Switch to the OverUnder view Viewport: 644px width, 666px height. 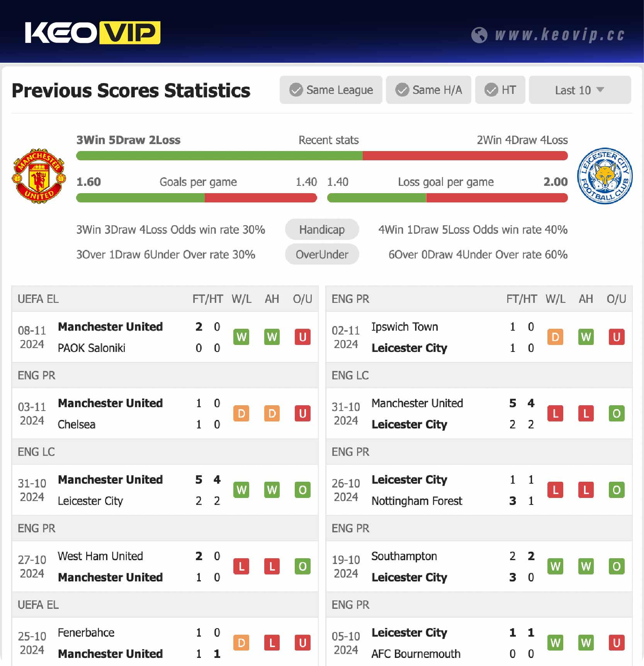pyautogui.click(x=322, y=254)
